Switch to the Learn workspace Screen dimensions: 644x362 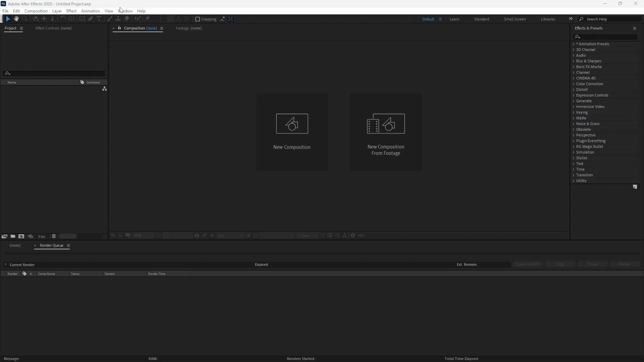point(454,19)
